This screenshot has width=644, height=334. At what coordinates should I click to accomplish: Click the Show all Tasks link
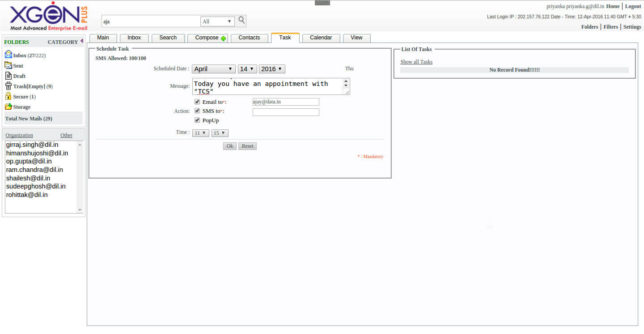416,62
